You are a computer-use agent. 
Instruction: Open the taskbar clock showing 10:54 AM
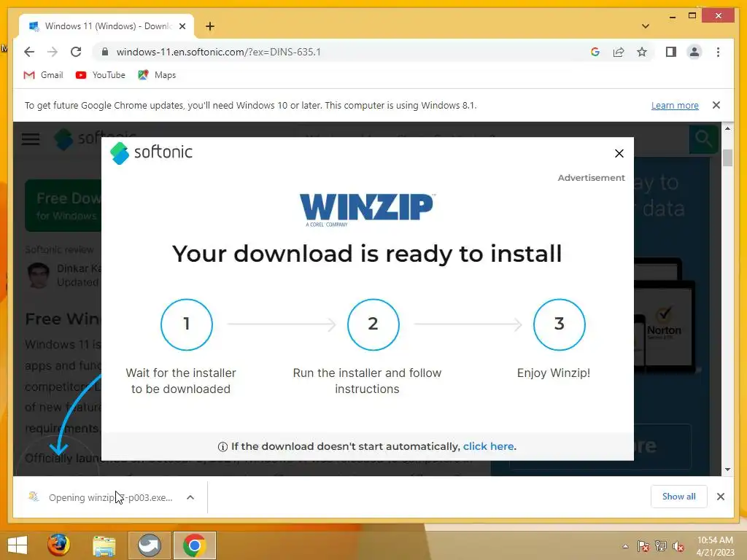coord(715,546)
